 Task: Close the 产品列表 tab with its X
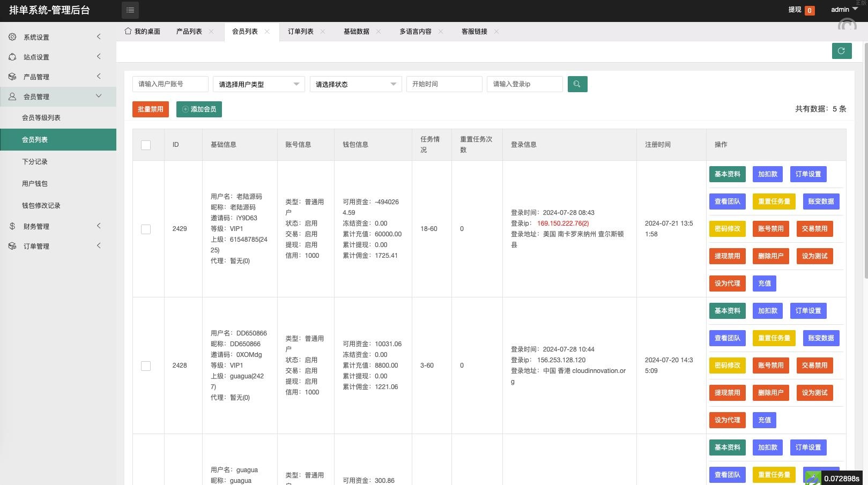tap(211, 32)
